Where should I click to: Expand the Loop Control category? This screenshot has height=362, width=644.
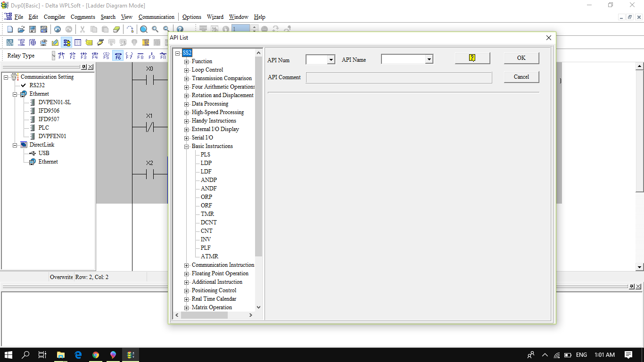click(187, 70)
